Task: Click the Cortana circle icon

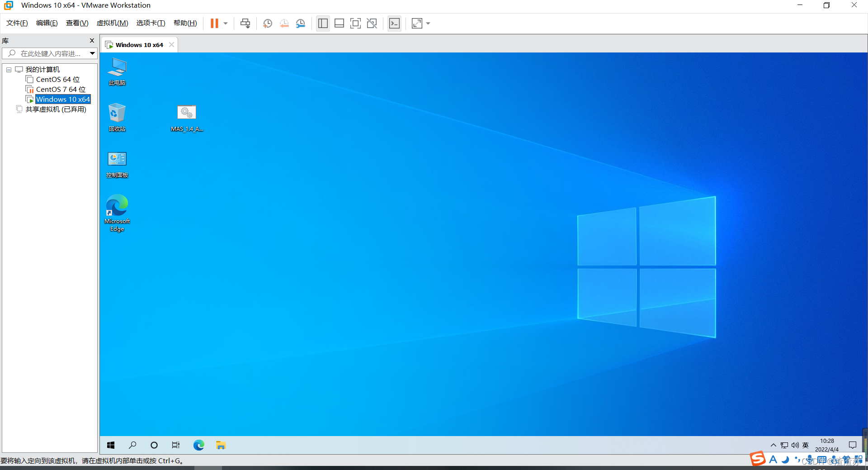Action: tap(154, 445)
